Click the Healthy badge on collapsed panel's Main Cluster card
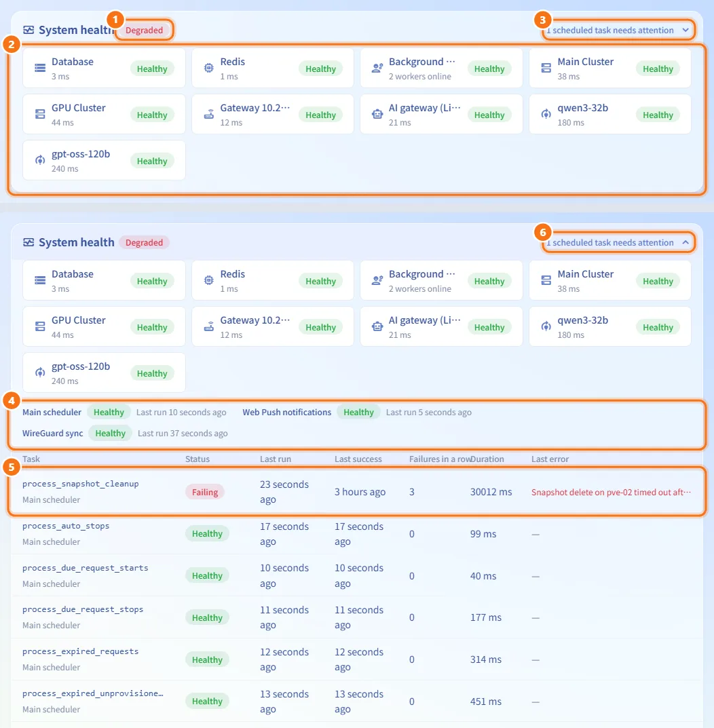Viewport: 714px width, 728px height. click(x=658, y=69)
